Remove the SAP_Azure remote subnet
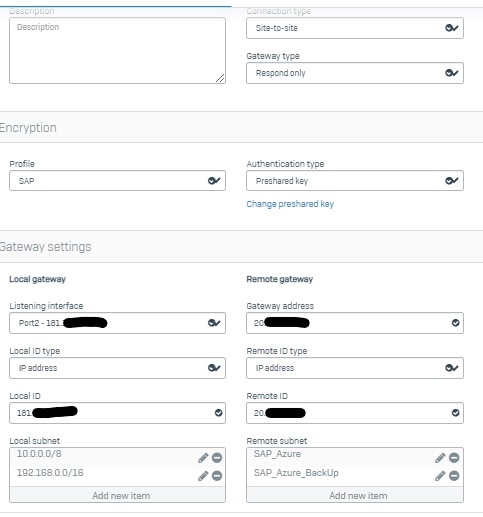This screenshot has height=517, width=483. [x=454, y=458]
